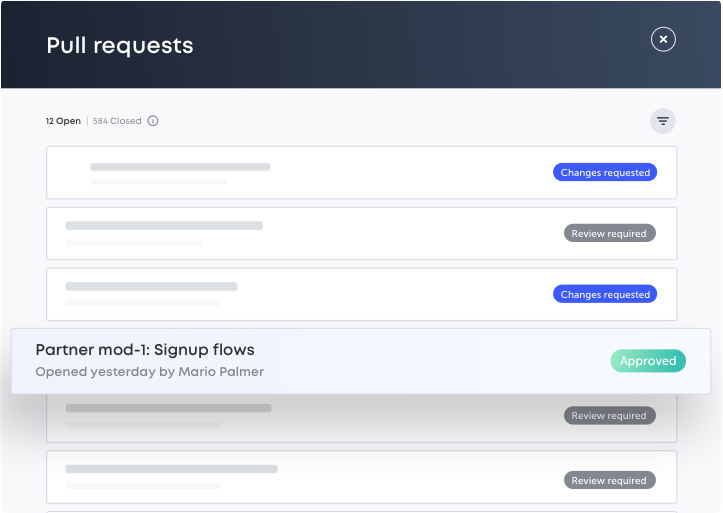Switch to the 12 Open tab
The width and height of the screenshot is (723, 513).
click(x=63, y=121)
